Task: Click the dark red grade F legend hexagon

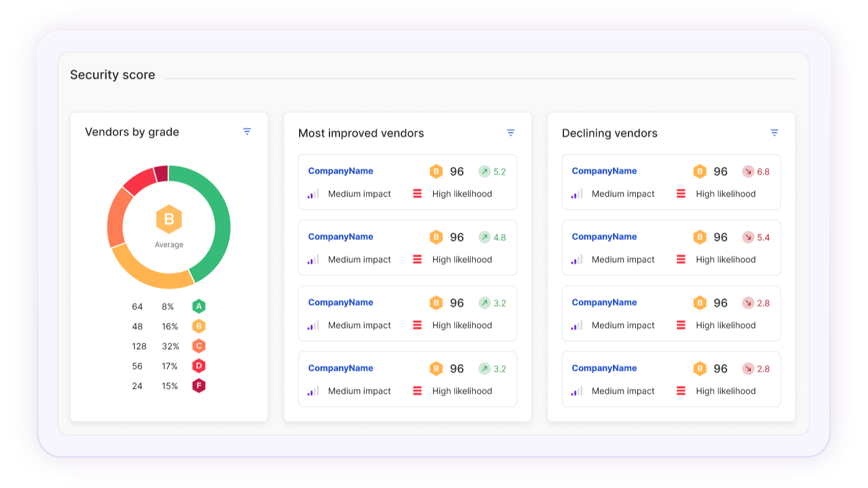Action: [199, 386]
